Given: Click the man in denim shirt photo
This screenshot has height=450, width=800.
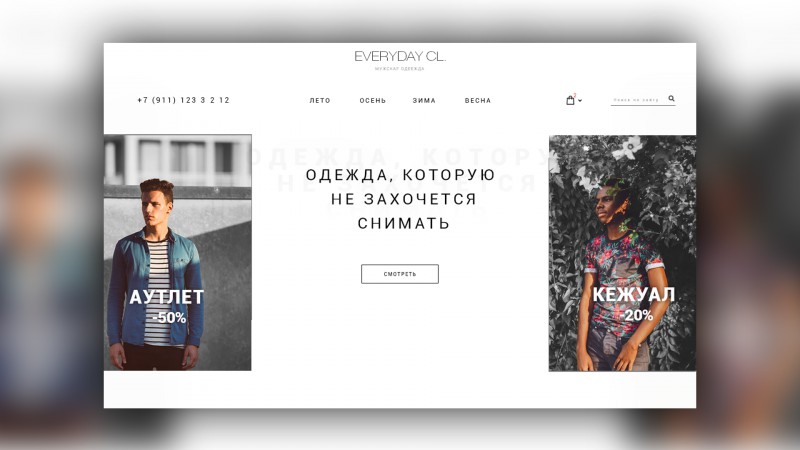Looking at the screenshot, I should [x=178, y=253].
